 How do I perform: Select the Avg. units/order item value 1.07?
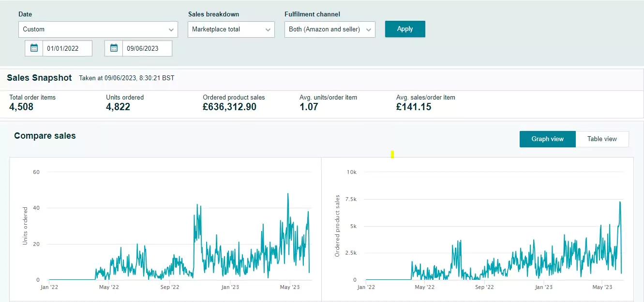tap(309, 107)
